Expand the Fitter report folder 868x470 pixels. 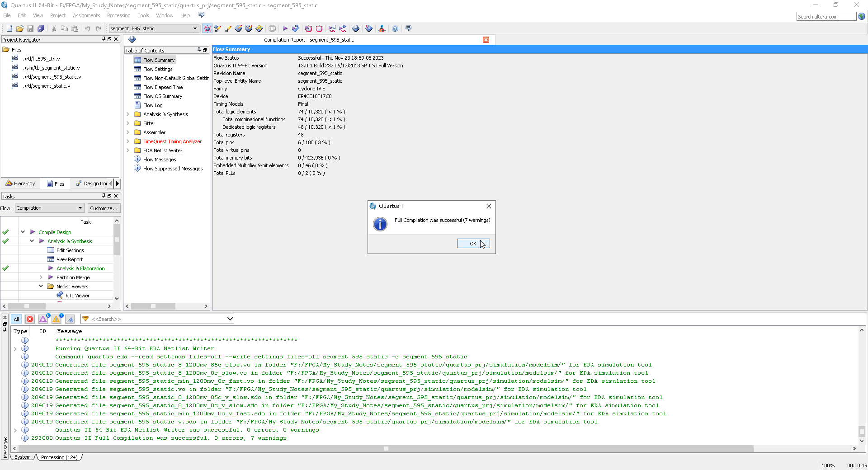[128, 123]
